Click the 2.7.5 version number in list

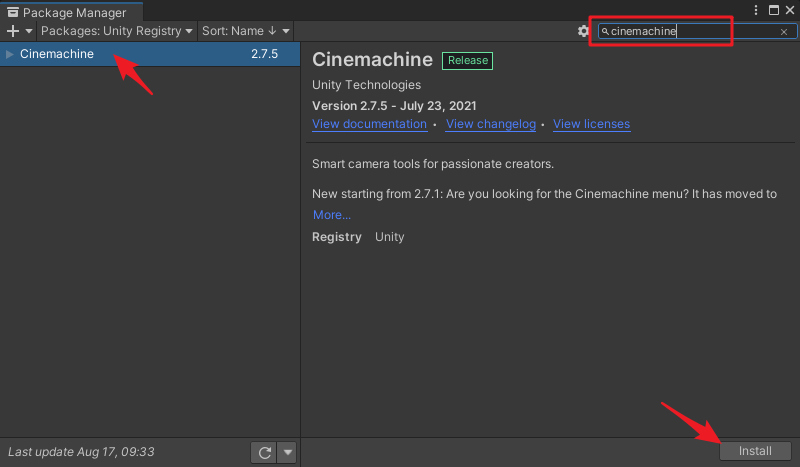click(x=264, y=54)
